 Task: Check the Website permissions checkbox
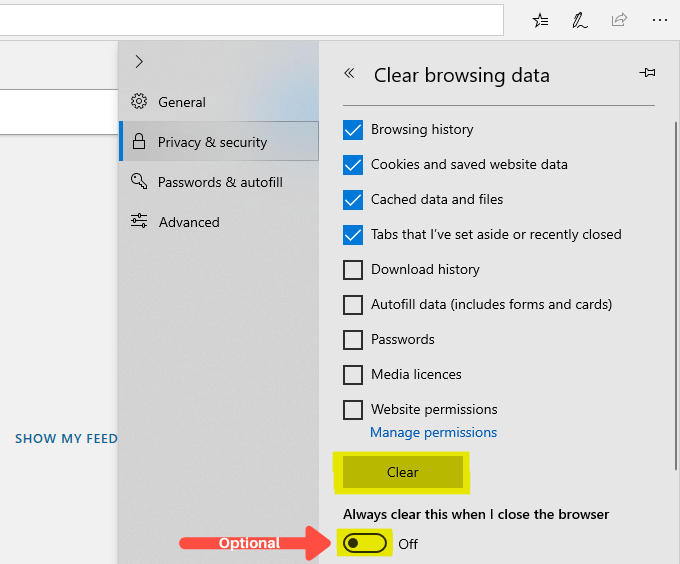click(x=353, y=410)
